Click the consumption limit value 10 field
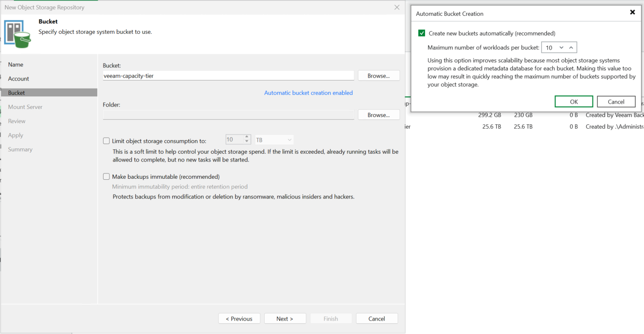Viewport: 644px width, 334px height. (235, 140)
